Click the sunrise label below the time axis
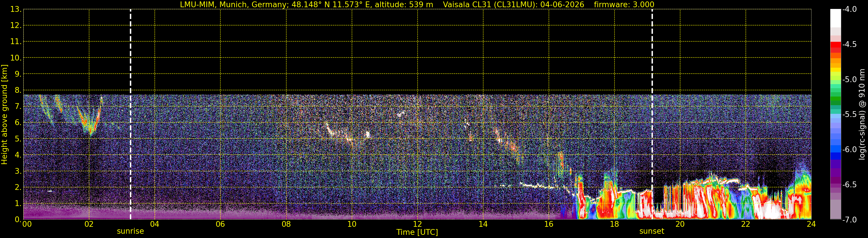 coord(130,231)
